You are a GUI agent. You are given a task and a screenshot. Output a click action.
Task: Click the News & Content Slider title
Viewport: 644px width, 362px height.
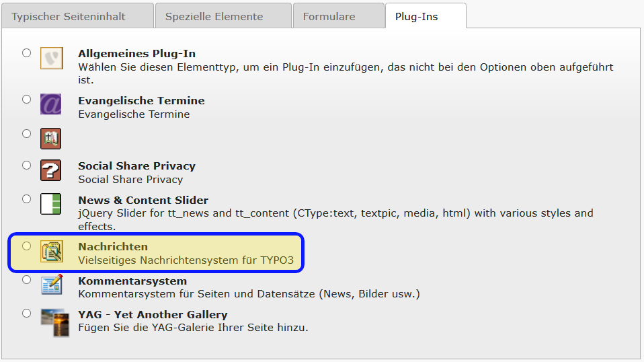[x=143, y=200]
